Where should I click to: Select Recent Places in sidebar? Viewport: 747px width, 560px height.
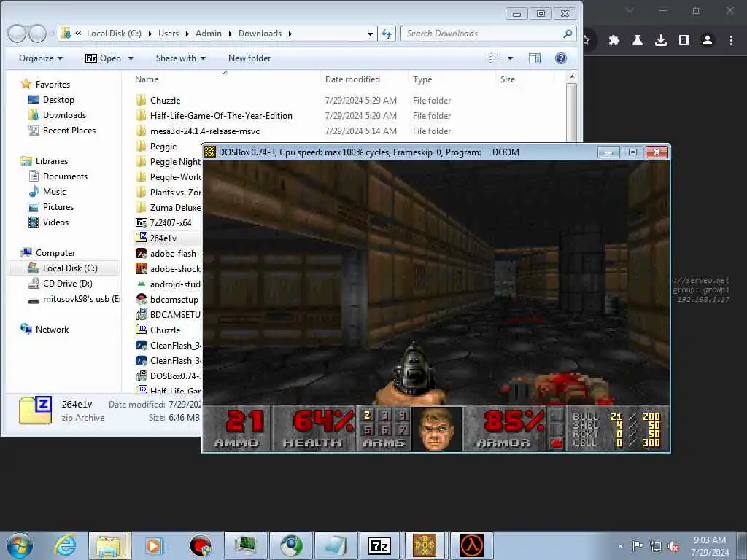(69, 130)
